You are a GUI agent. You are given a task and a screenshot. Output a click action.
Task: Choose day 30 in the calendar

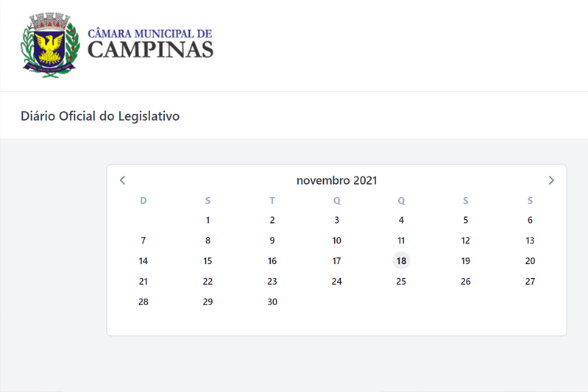point(272,302)
